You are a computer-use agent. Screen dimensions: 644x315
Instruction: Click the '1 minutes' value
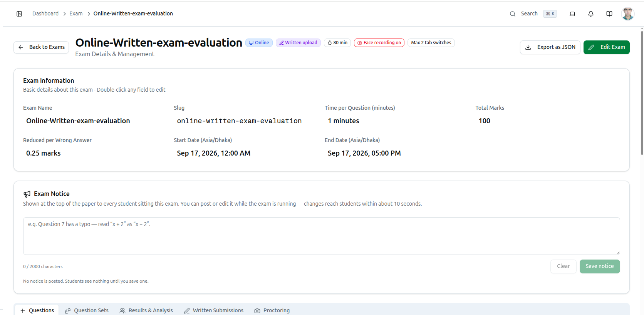pyautogui.click(x=344, y=121)
